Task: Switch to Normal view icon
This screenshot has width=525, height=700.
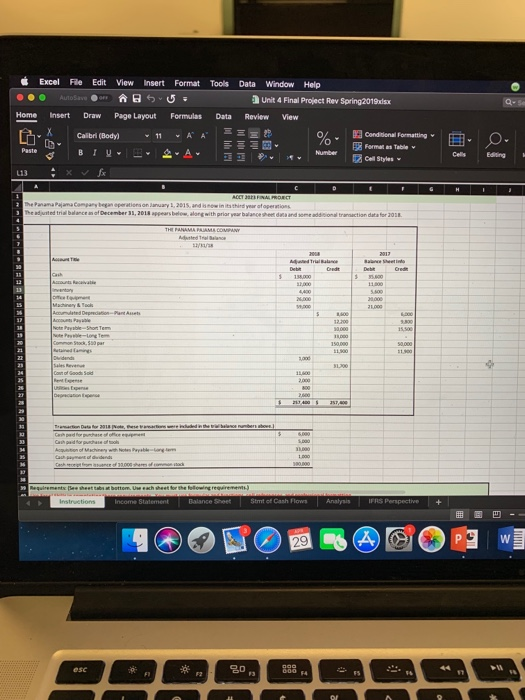Action: pos(459,515)
